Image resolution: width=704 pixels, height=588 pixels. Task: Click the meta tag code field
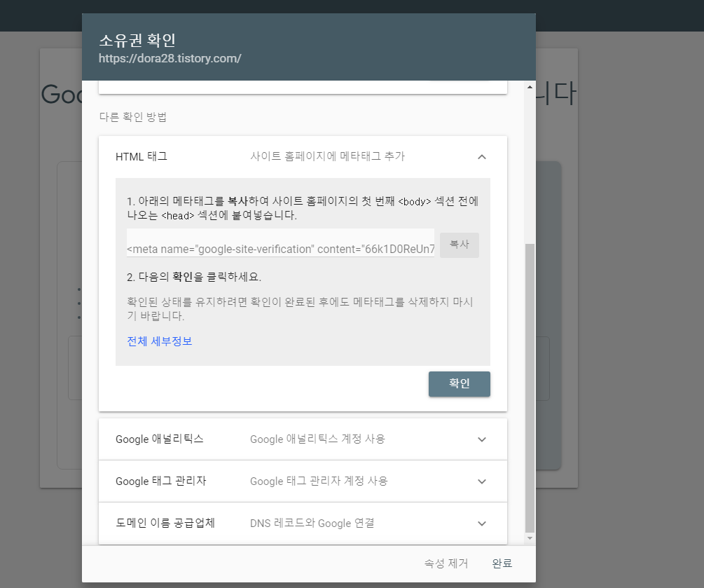pyautogui.click(x=281, y=243)
